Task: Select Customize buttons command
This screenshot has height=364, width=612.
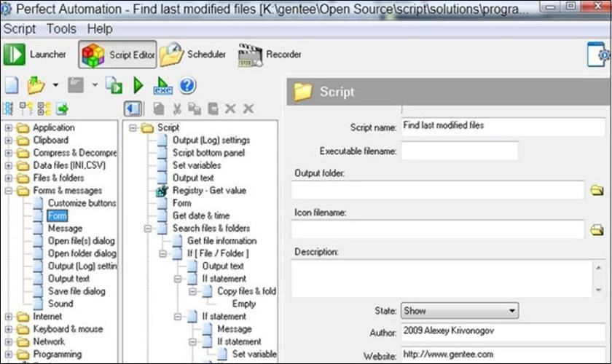Action: (82, 203)
